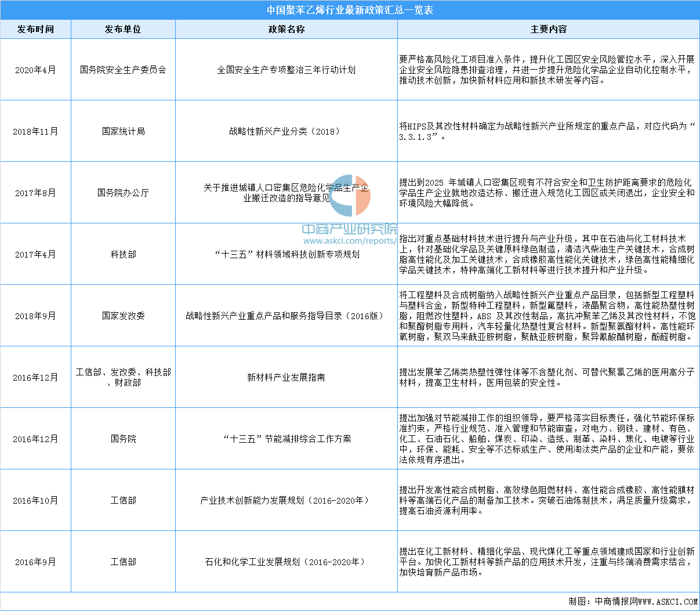Image resolution: width=700 pixels, height=611 pixels.
Task: Select the table title 中国聚苯乙烯行业最新政策汇总一览表
Action: pyautogui.click(x=350, y=10)
